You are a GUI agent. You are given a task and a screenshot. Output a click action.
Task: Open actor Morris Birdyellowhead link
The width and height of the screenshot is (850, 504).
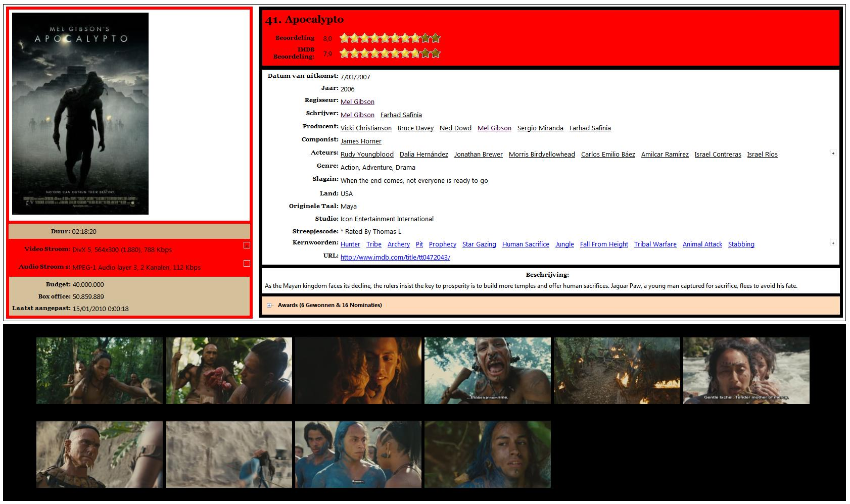542,154
